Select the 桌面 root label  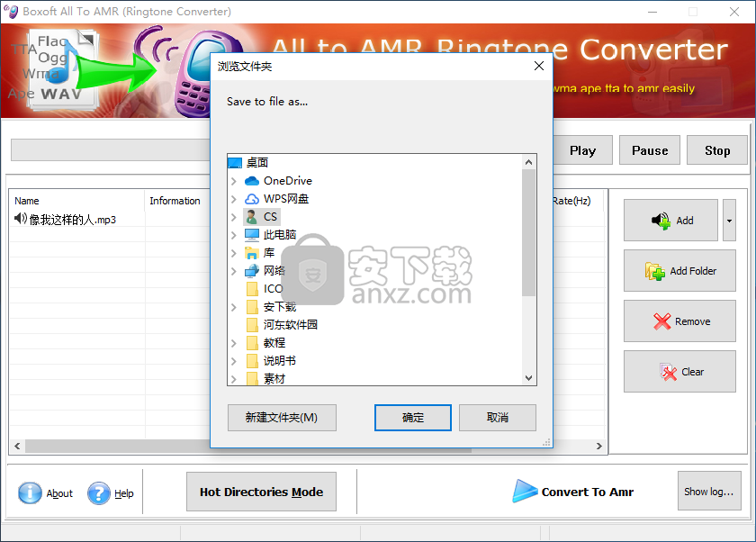point(257,163)
